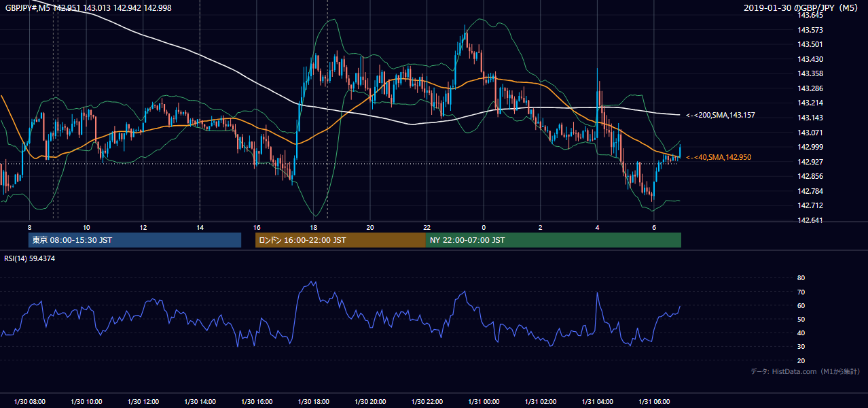The height and width of the screenshot is (408, 868).
Task: Click the Tokyo session bar 東京 08:00-15:30 JST
Action: [134, 240]
